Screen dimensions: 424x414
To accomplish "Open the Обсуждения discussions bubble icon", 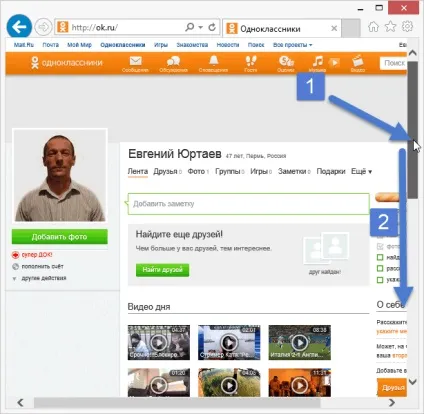I will coord(173,61).
